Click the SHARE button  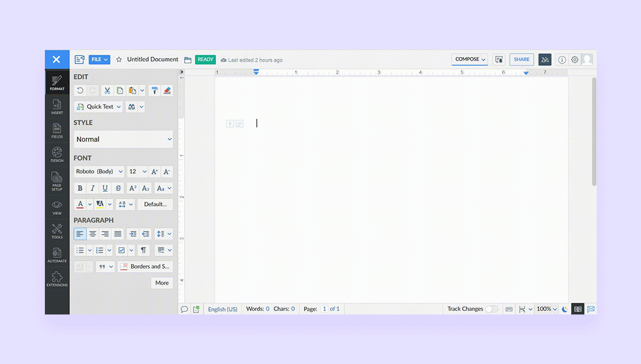521,59
